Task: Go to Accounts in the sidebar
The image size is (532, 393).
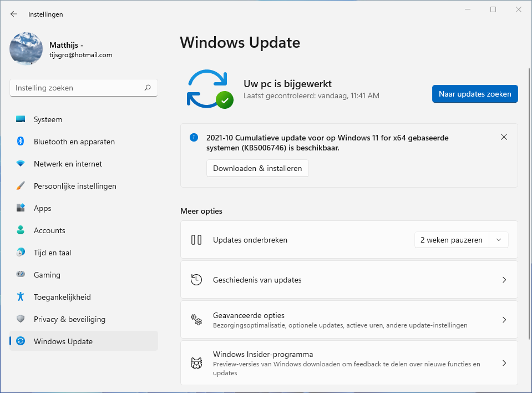Action: (x=49, y=230)
